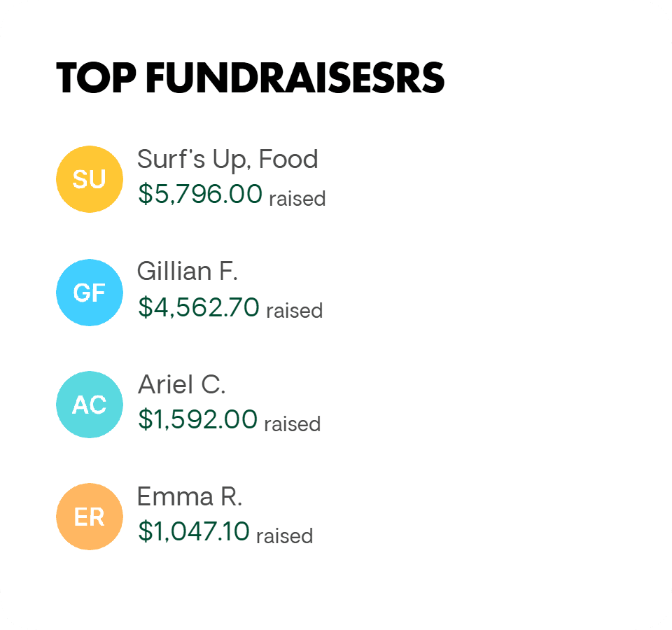Click 'raised' label beside Surf's Up amount
672x630 pixels.
click(x=297, y=199)
